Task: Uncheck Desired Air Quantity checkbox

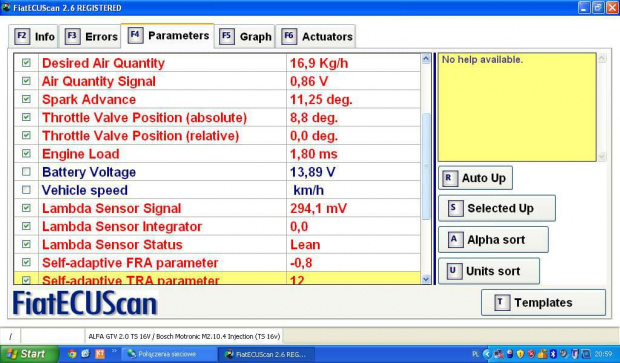Action: pos(26,63)
